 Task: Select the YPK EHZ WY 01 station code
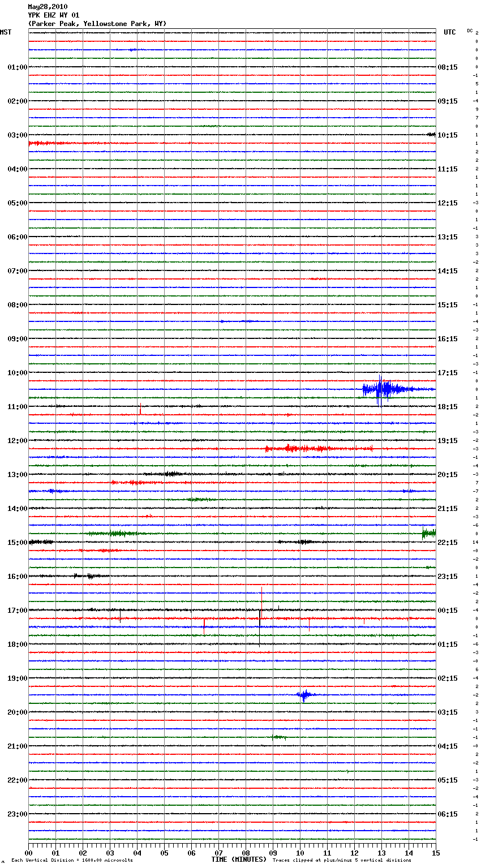point(54,15)
